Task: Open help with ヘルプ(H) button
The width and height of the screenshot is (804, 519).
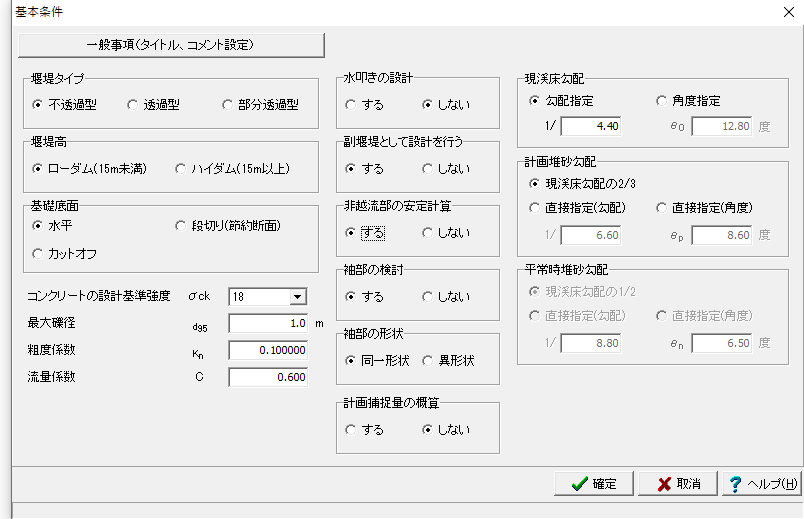Action: [x=762, y=484]
